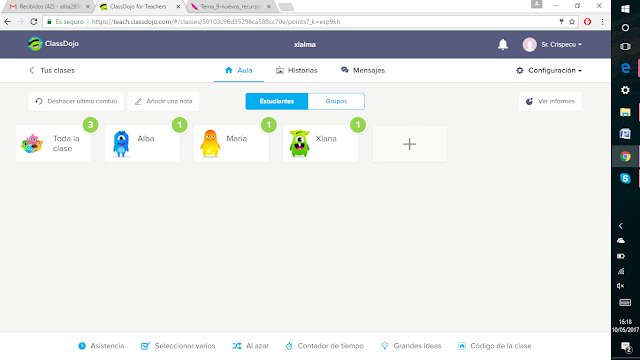The height and width of the screenshot is (360, 640).
Task: Select student María's card
Action: (231, 144)
